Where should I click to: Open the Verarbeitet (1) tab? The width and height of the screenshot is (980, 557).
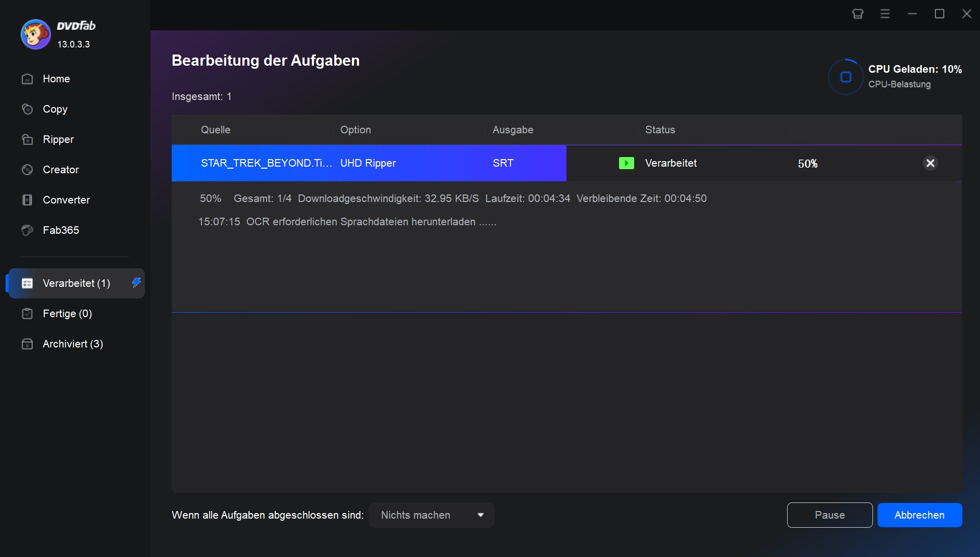point(77,283)
